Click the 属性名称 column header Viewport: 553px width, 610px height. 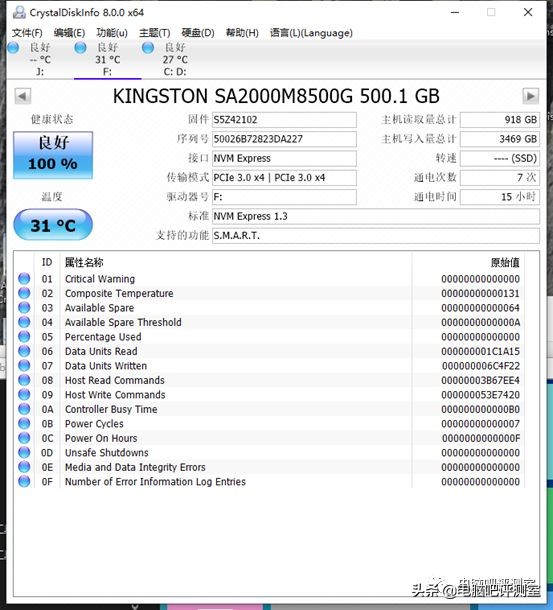point(84,262)
